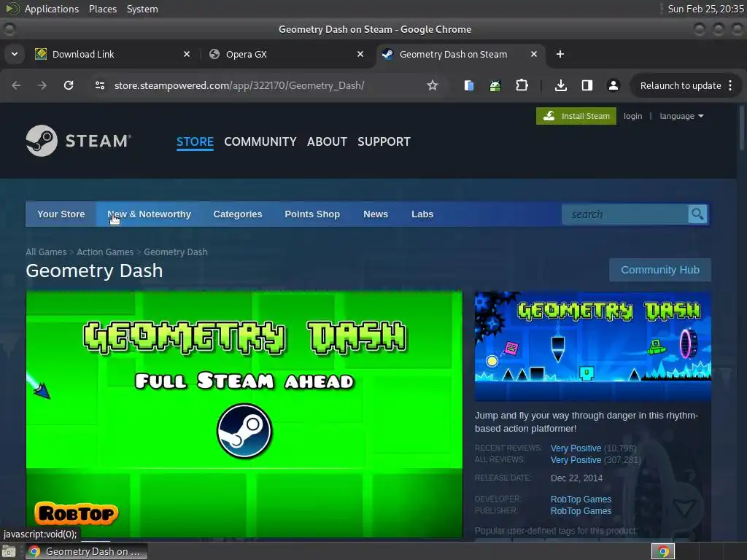The height and width of the screenshot is (560, 747).
Task: Click the Chrome icon in the system tray
Action: tap(663, 551)
